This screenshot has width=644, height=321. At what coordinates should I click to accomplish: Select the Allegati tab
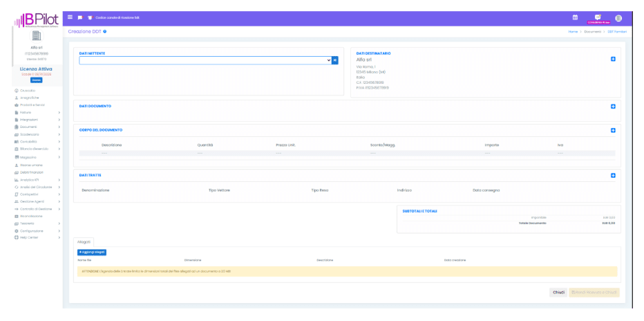[x=84, y=241]
